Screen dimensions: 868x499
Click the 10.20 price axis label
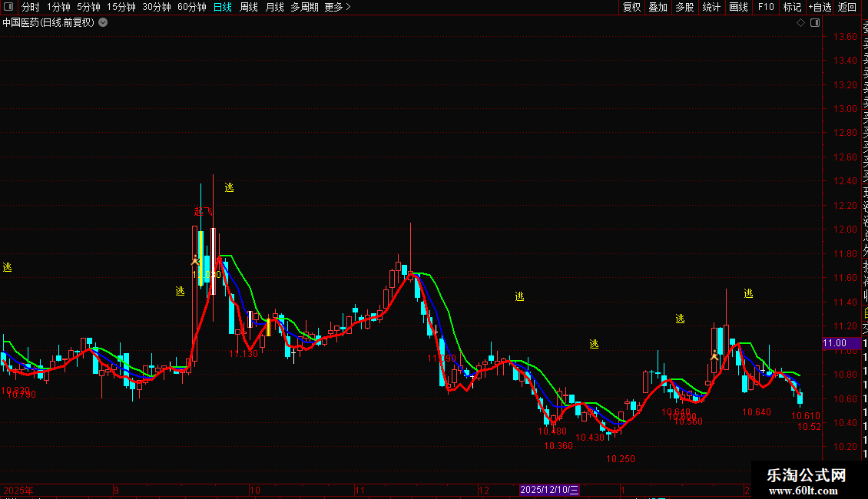pos(845,447)
